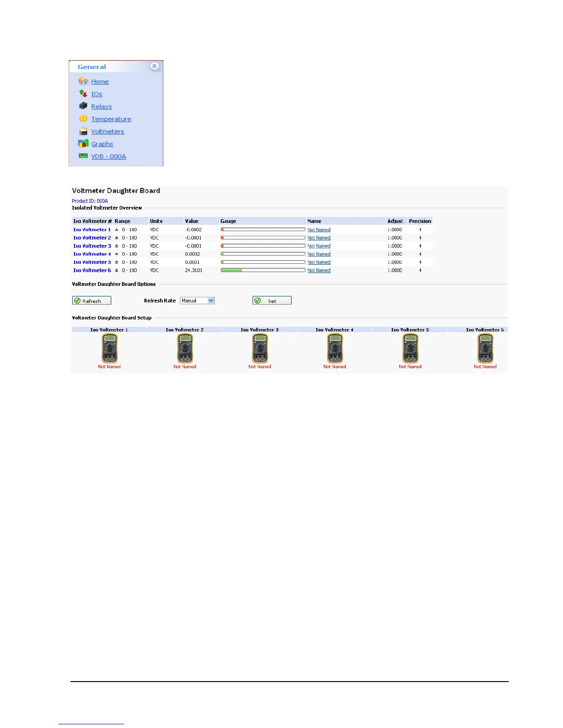Click the VDB - 000A board icon
The height and width of the screenshot is (728, 563).
tap(83, 156)
